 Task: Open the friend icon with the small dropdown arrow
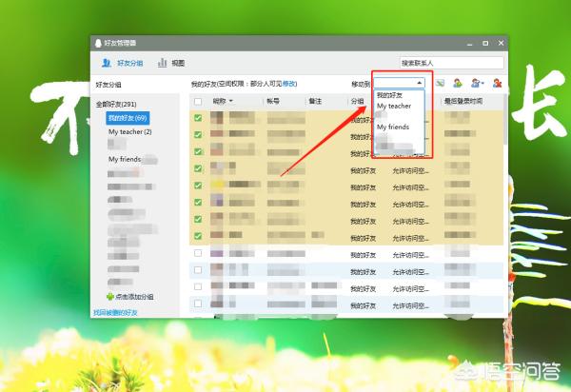tap(477, 83)
